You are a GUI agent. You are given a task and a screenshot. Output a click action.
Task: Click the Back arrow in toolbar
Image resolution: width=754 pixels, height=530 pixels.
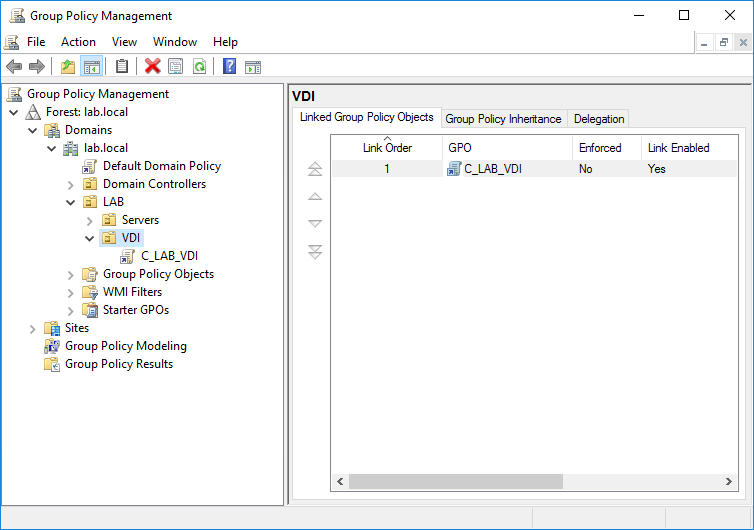tap(14, 67)
